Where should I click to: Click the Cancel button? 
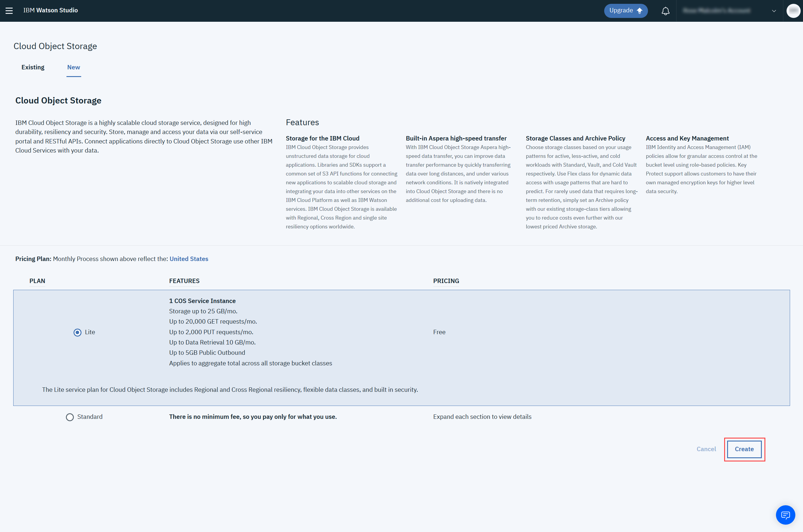tap(706, 449)
